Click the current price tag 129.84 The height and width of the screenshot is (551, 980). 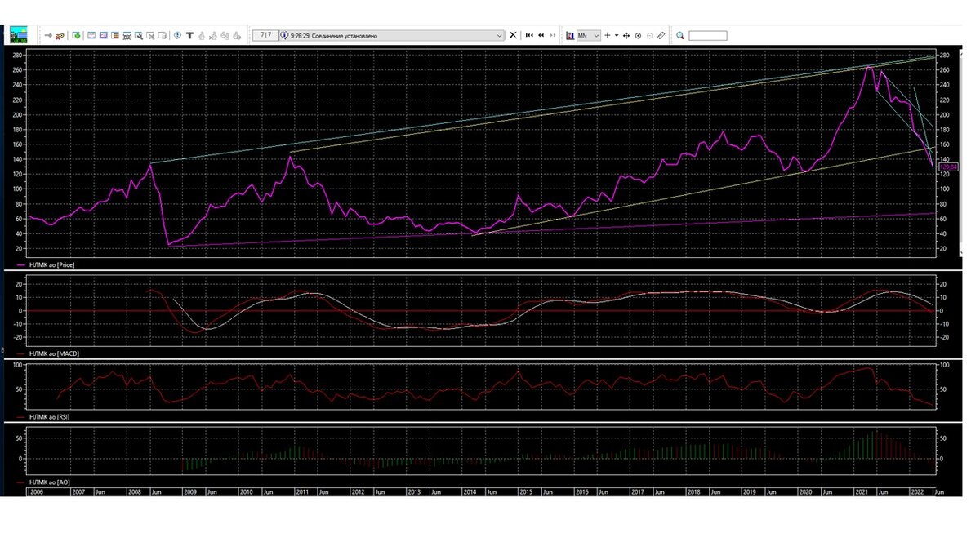coord(947,167)
